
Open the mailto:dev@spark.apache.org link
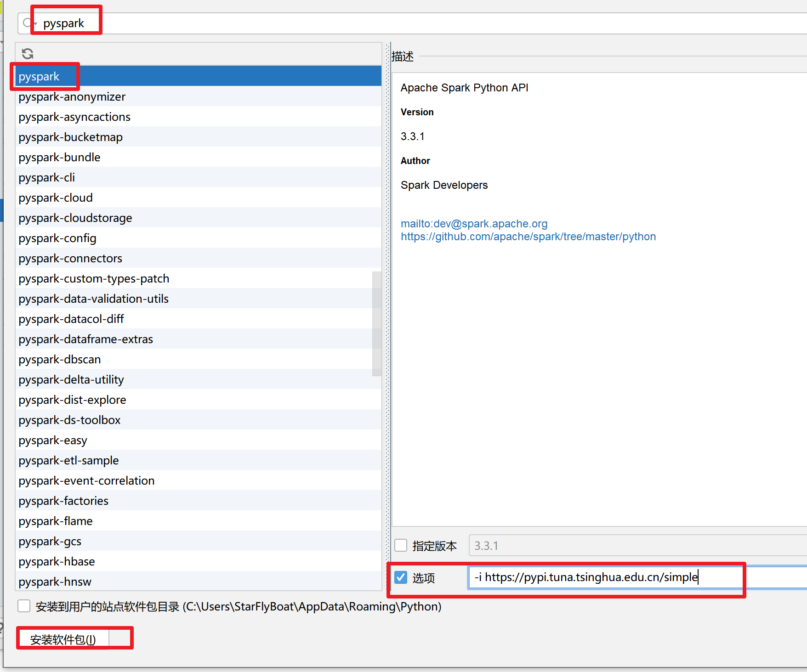pyautogui.click(x=474, y=224)
